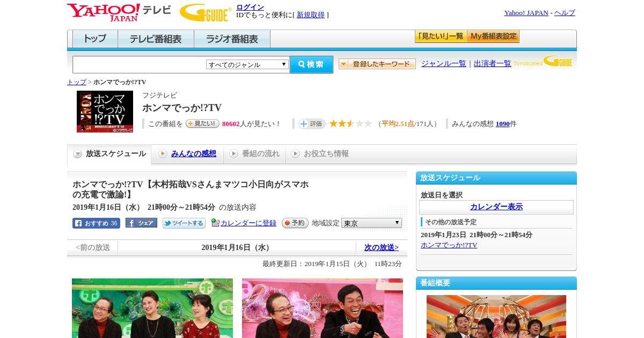Click the star rating display
The width and height of the screenshot is (644, 338).
tap(350, 123)
